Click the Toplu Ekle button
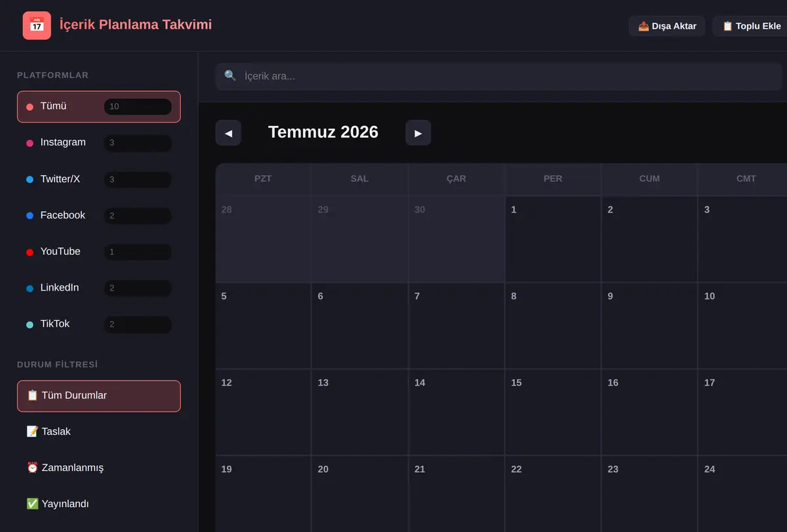This screenshot has width=787, height=532. tap(752, 26)
